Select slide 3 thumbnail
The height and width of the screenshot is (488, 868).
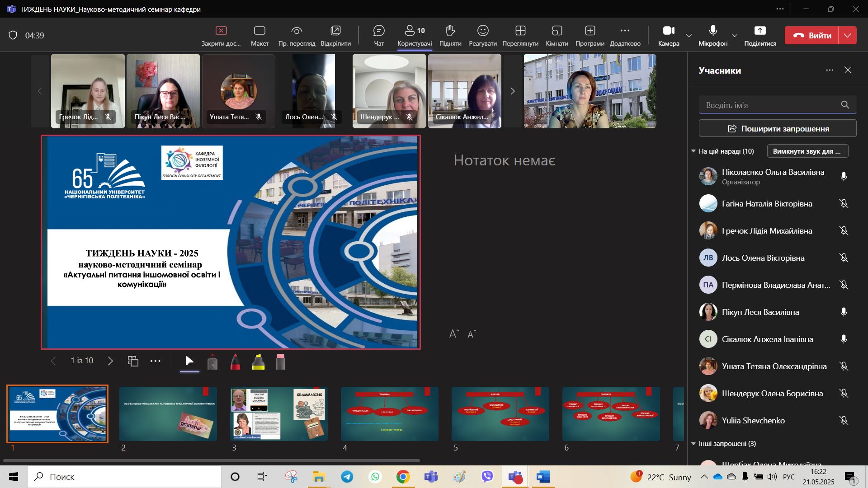pos(278,413)
